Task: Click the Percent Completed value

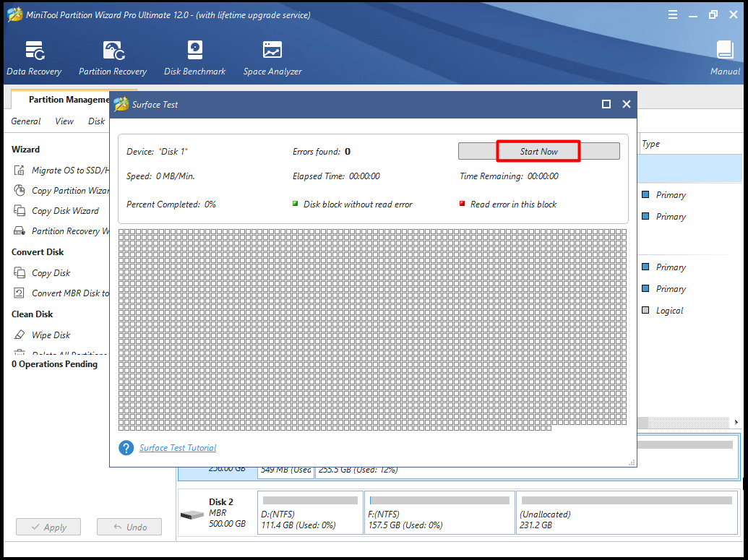Action: point(210,204)
